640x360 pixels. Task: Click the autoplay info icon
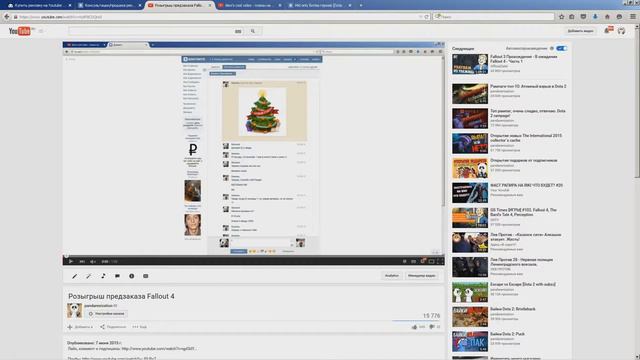pyautogui.click(x=552, y=48)
